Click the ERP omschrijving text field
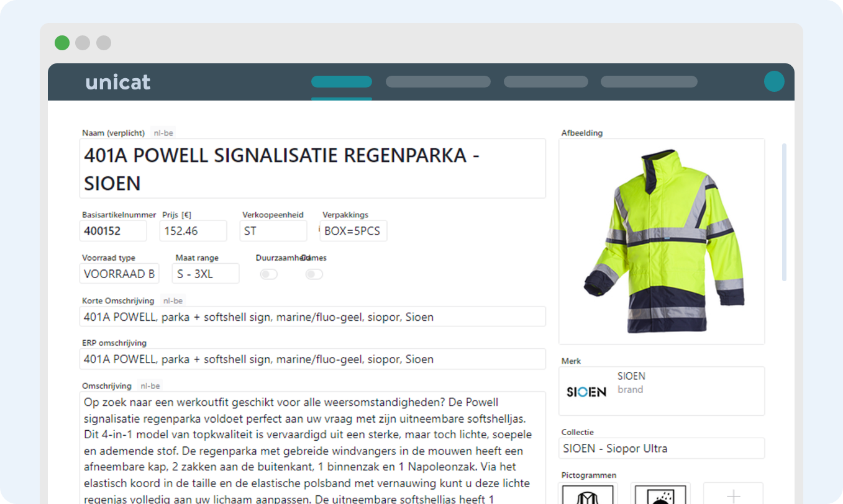This screenshot has height=504, width=843. [x=313, y=359]
